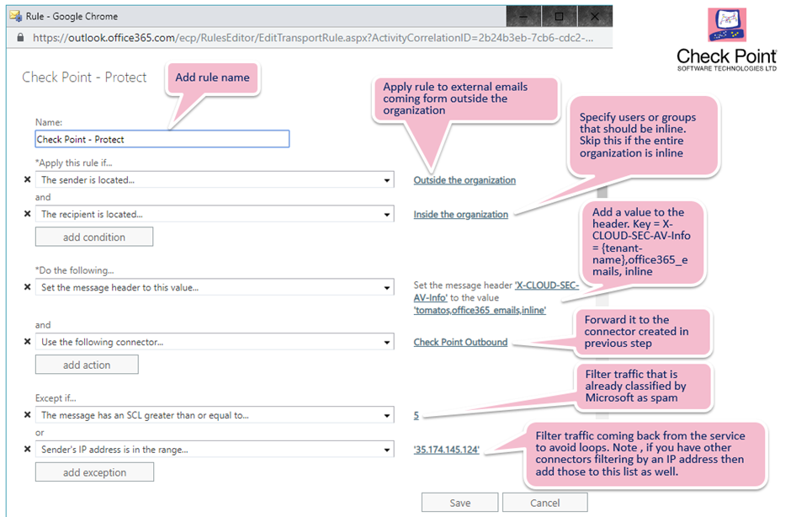Open the 'Check Point Outbound' connector link
The width and height of the screenshot is (812, 517).
point(460,343)
